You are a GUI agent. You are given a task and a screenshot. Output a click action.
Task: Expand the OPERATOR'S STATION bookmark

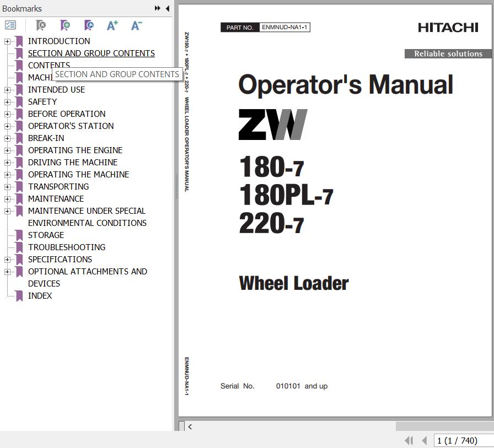point(7,126)
